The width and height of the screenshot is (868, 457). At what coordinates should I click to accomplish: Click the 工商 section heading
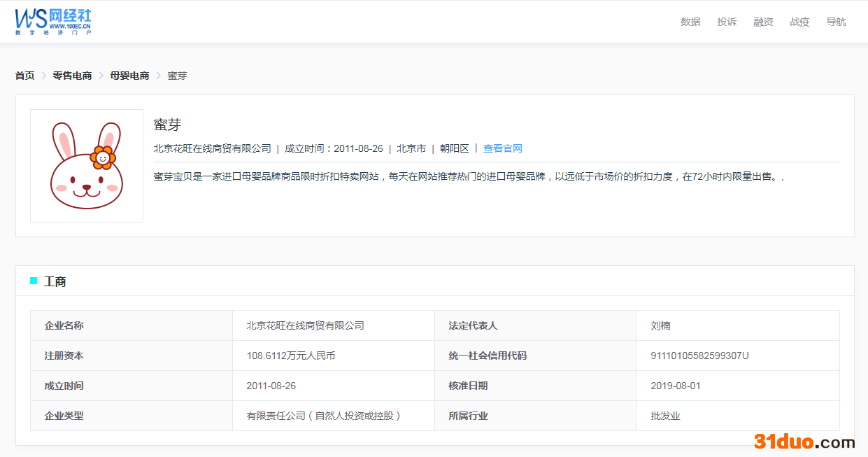[55, 281]
